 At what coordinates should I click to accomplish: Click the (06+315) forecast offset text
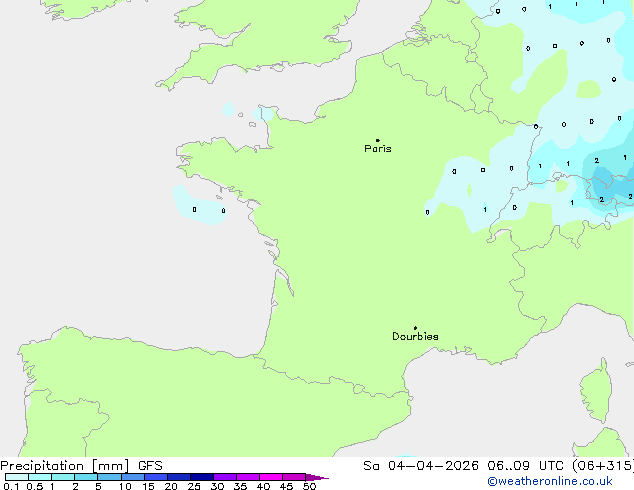click(x=601, y=466)
